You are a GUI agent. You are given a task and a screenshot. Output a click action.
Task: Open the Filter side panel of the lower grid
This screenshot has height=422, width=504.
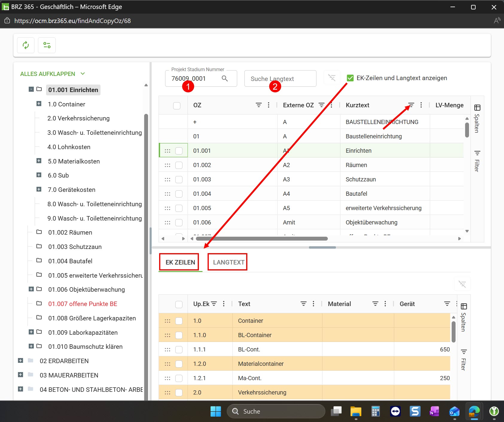click(x=464, y=360)
